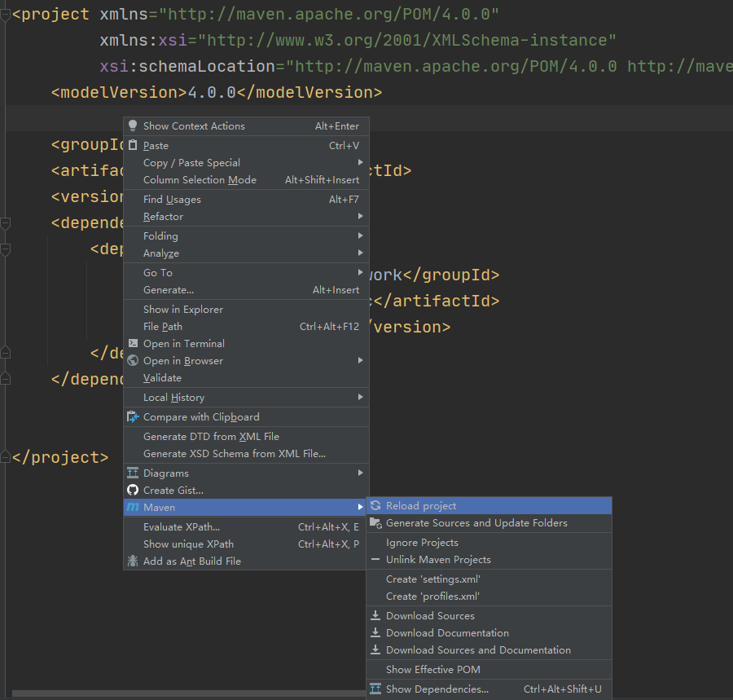This screenshot has width=733, height=700.
Task: Click the lightbulb icon on Show Context Actions
Action: (x=133, y=126)
